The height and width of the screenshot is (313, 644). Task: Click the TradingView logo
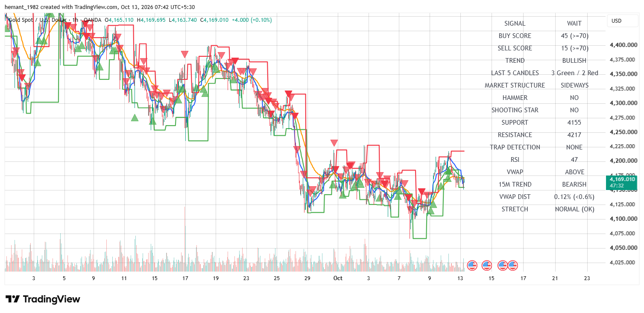pos(43,299)
